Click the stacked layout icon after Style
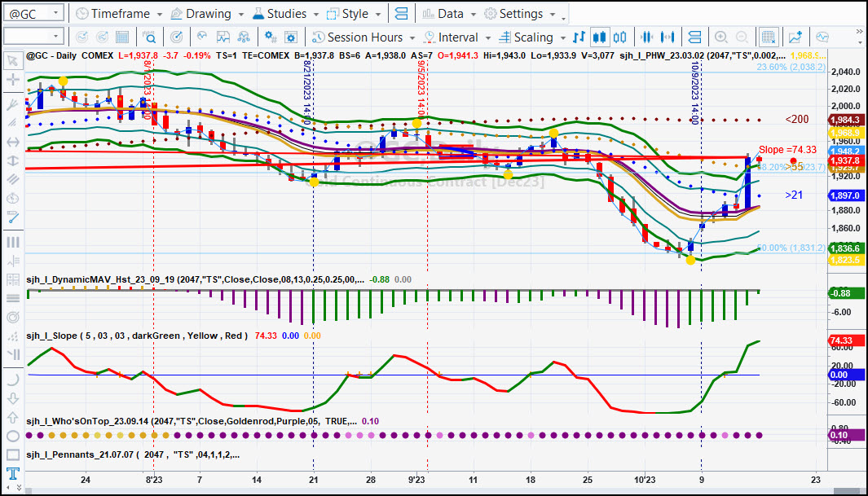The width and height of the screenshot is (868, 496). click(x=401, y=13)
